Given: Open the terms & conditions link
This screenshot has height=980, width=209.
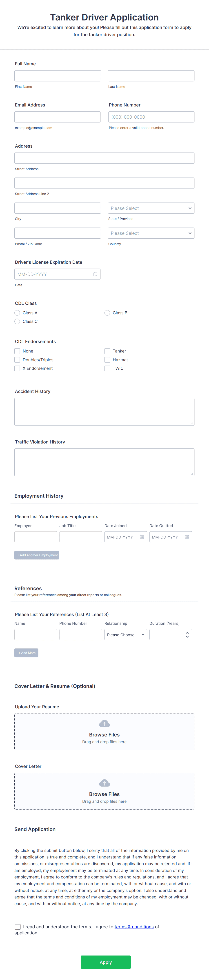Looking at the screenshot, I should (134, 927).
